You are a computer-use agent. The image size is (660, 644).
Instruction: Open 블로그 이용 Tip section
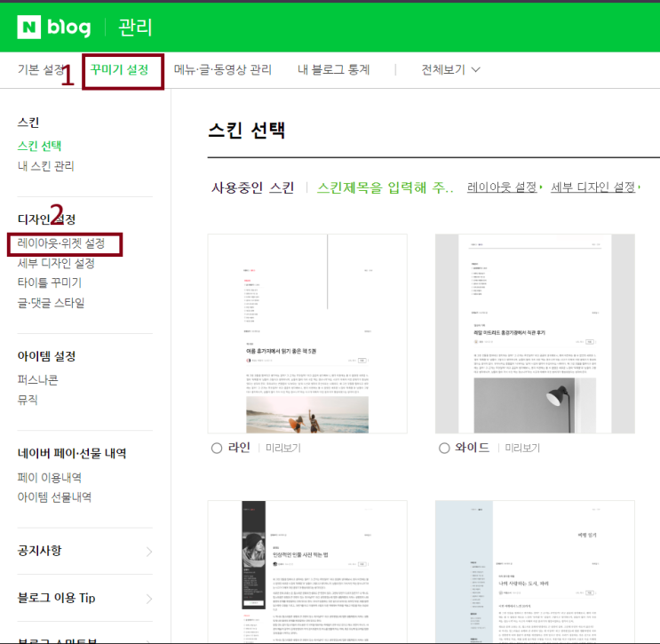(x=56, y=598)
